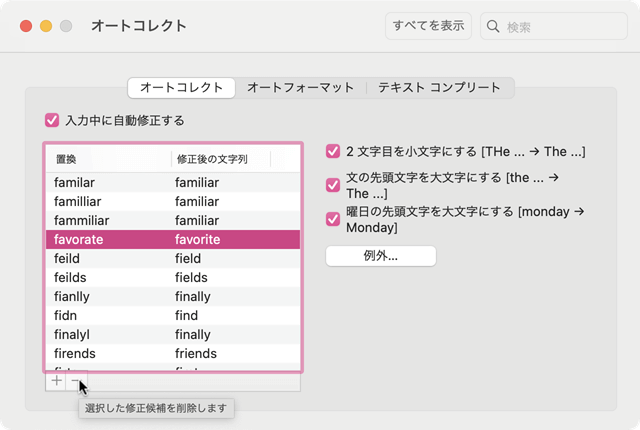640x430 pixels.
Task: Click the 置換 column header
Action: coord(108,158)
